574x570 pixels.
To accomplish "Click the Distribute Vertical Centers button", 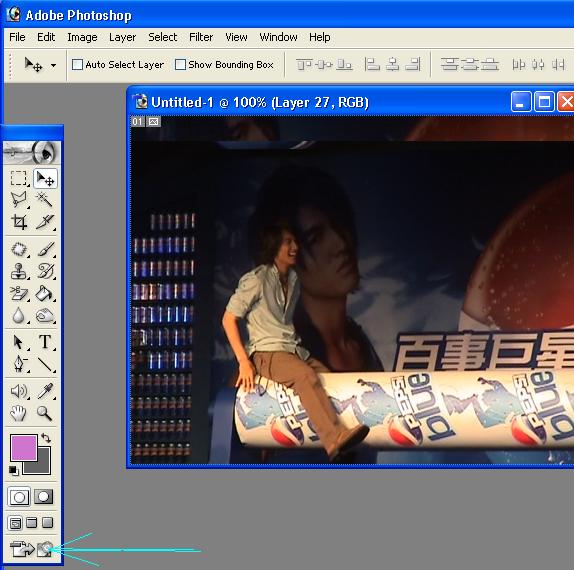I will (470, 65).
